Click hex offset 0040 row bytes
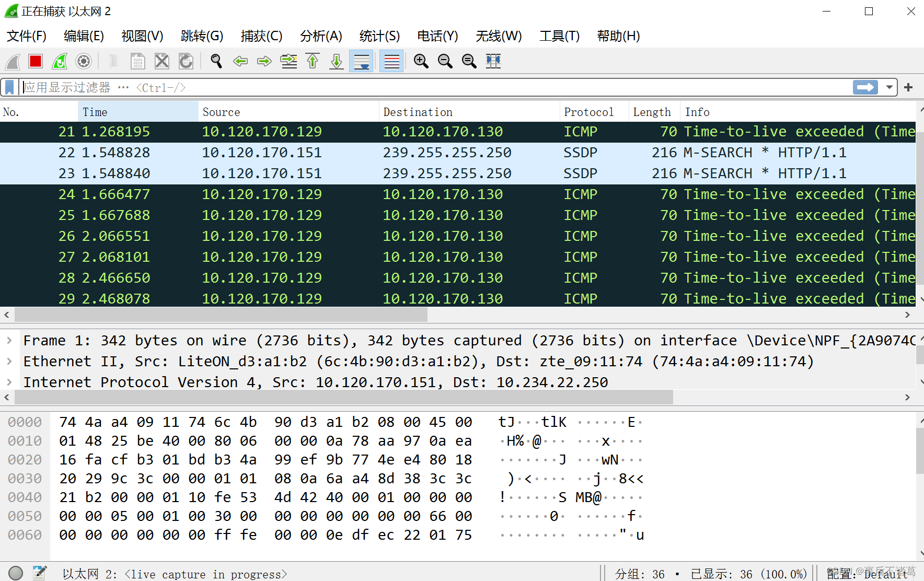Viewport: 924px width, 581px height. 265,497
